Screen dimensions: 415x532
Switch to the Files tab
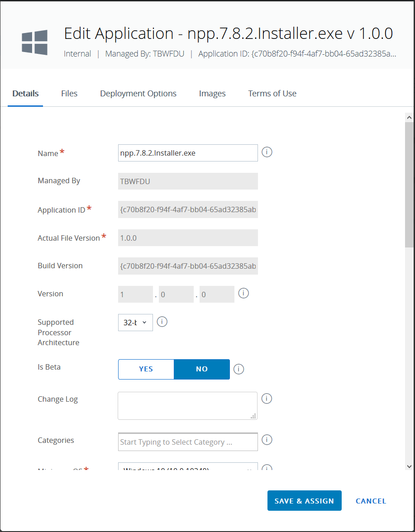point(69,94)
